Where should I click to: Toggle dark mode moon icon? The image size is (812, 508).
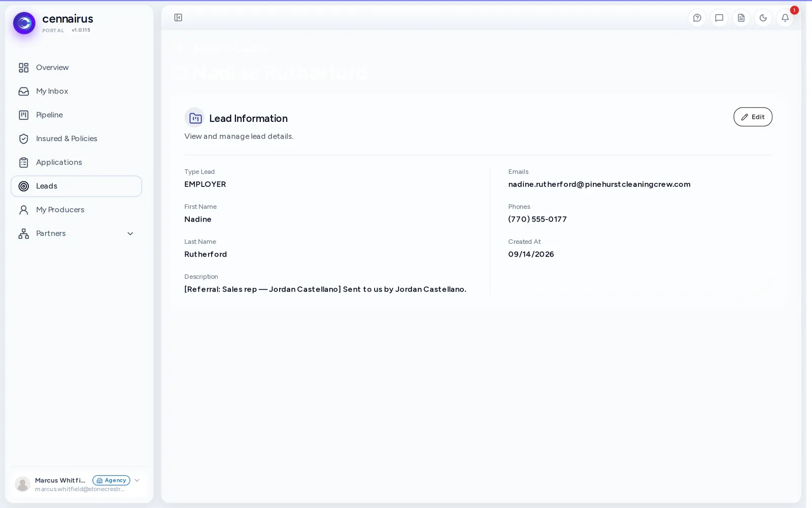point(763,18)
